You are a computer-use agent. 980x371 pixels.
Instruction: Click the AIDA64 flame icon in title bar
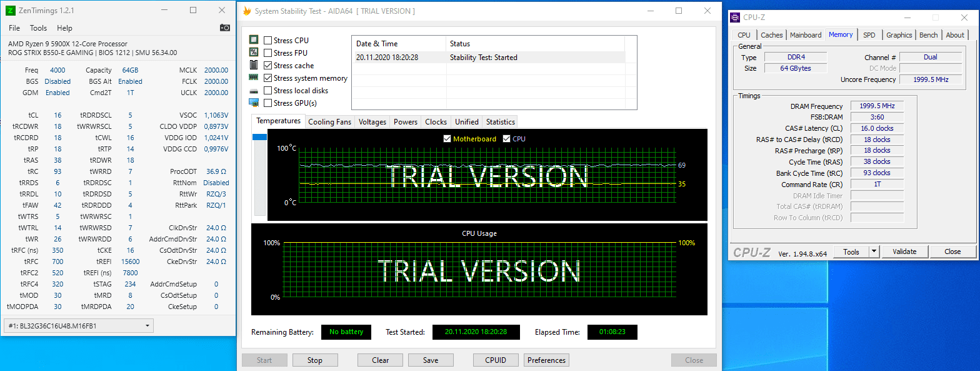pyautogui.click(x=247, y=11)
